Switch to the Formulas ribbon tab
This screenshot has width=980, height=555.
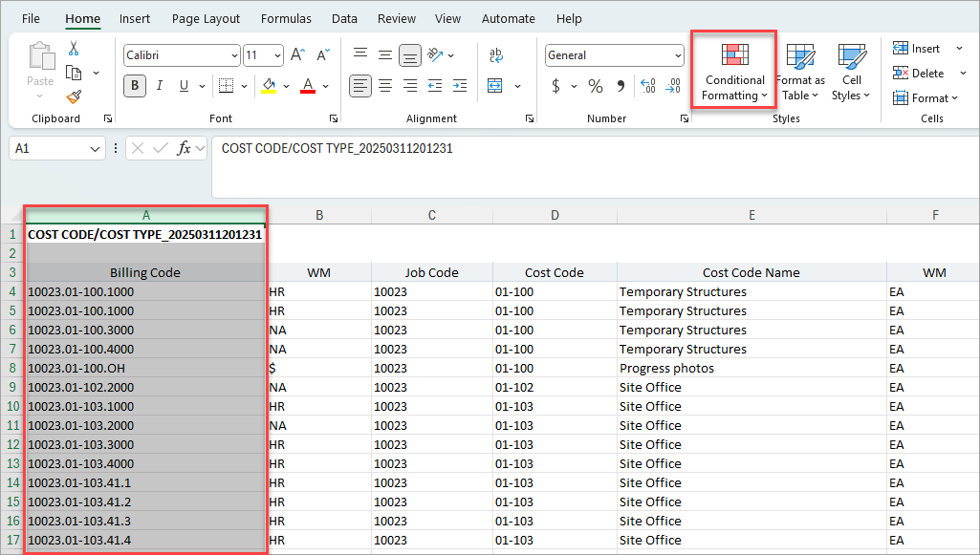(286, 18)
